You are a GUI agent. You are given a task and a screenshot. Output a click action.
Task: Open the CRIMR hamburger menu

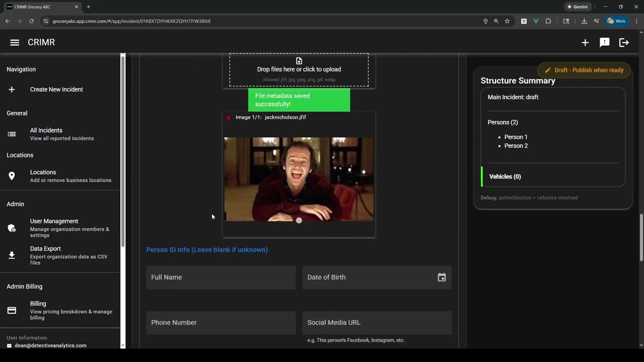coord(15,42)
